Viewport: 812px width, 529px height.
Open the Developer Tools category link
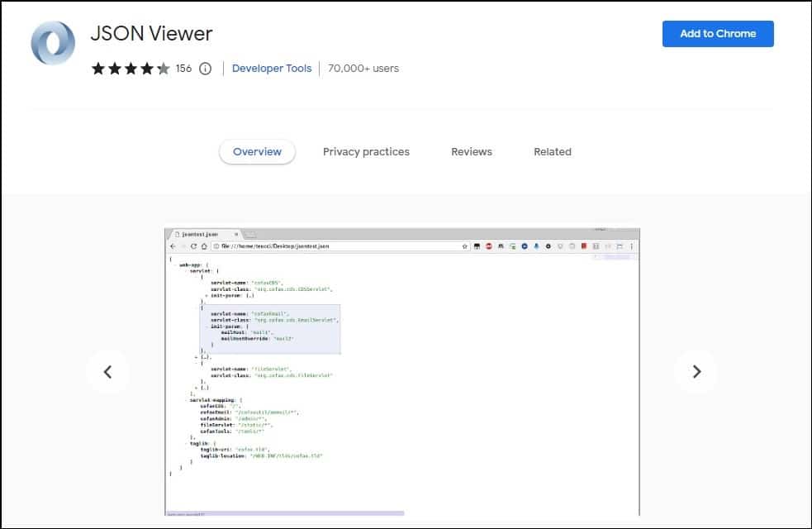[x=272, y=69]
